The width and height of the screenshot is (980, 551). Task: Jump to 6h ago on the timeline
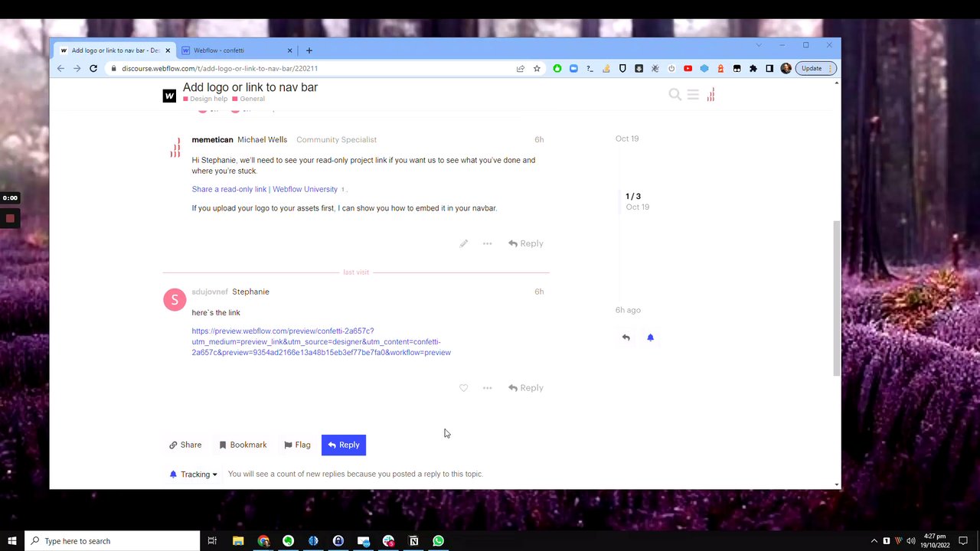pyautogui.click(x=628, y=310)
